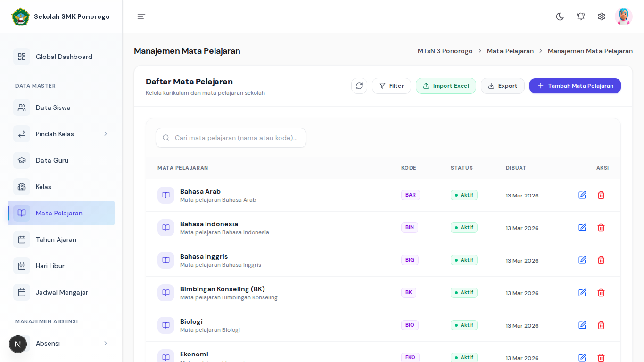Screen dimensions: 644x362
Task: Edit the Bahasa Inggris subject
Action: pos(582,260)
